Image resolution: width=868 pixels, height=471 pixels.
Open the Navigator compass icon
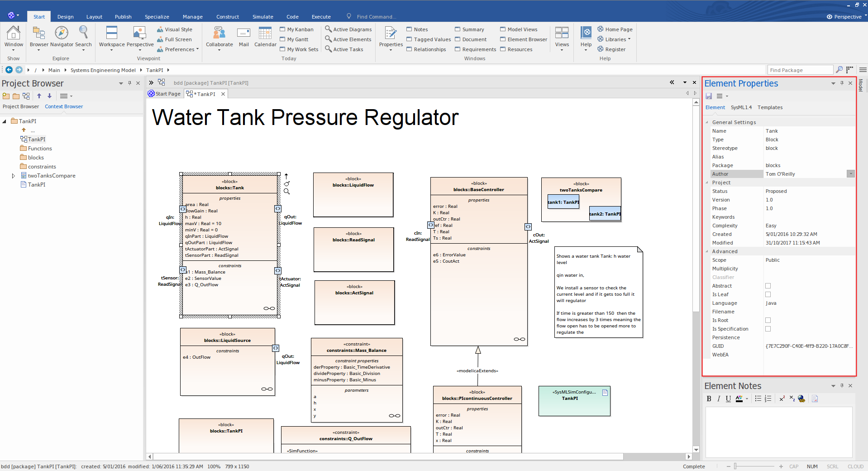click(x=62, y=33)
